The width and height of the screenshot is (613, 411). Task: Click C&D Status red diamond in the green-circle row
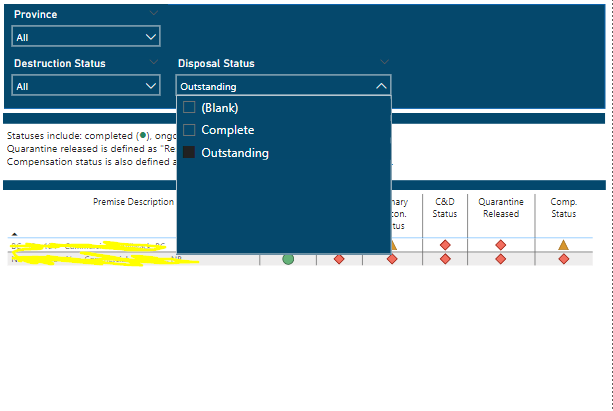coord(445,259)
